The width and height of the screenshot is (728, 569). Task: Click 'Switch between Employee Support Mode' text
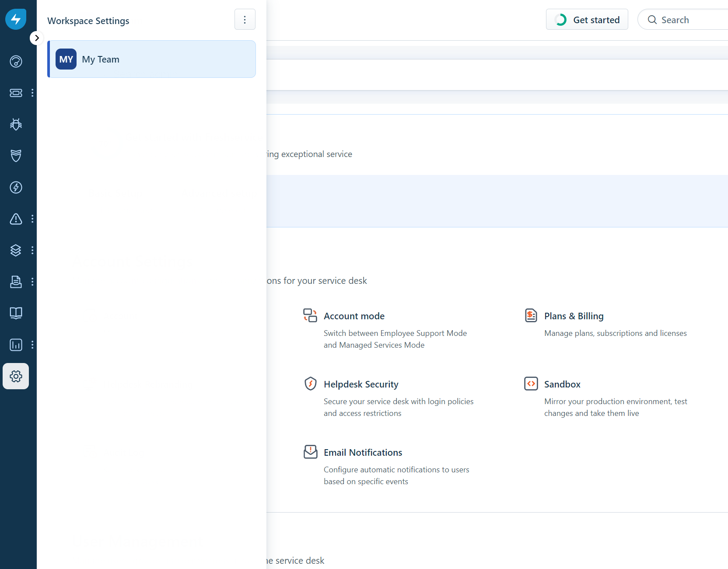(x=395, y=333)
